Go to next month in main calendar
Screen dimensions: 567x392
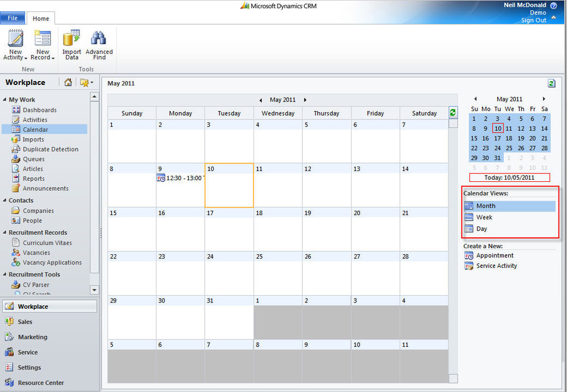coord(305,100)
